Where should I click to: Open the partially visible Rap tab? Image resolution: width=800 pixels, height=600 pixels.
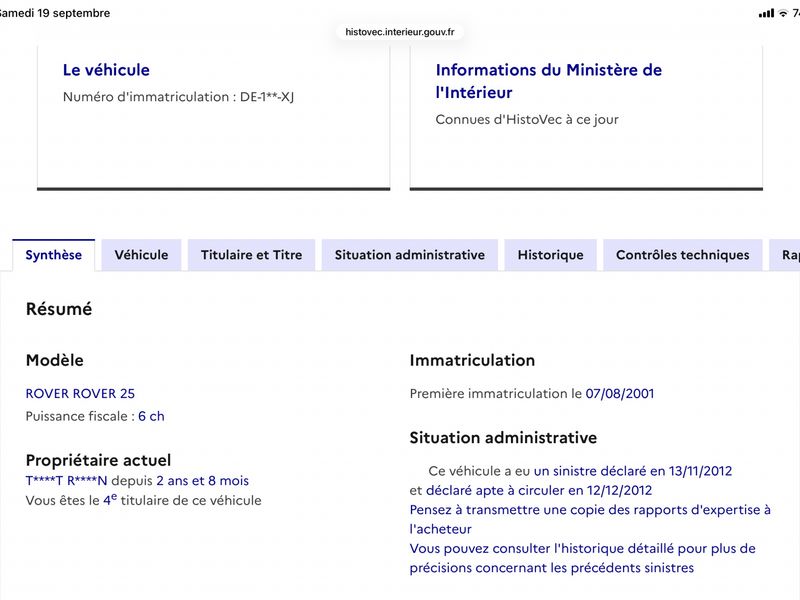click(785, 255)
